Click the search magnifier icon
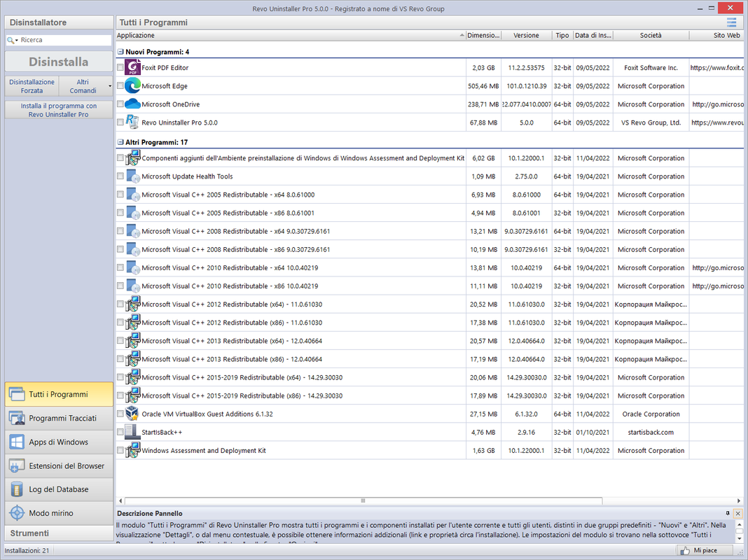748x560 pixels. tap(10, 40)
